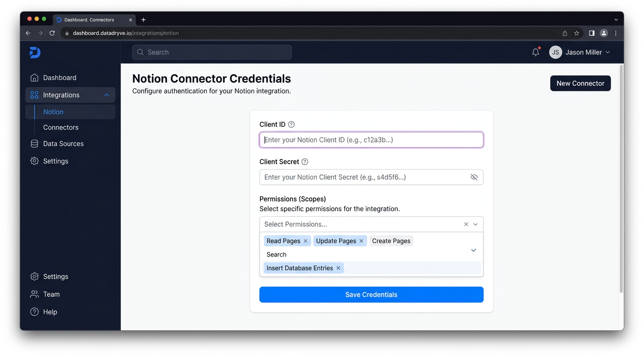Screen dimensions: 644x355
Task: Click the notification bell
Action: click(x=535, y=52)
